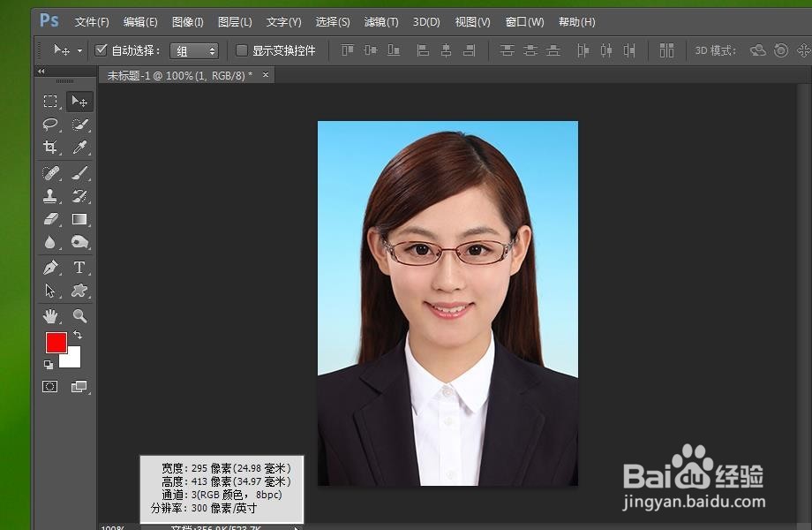Image resolution: width=812 pixels, height=530 pixels.
Task: Select the Horizontal Type tool
Action: (80, 267)
